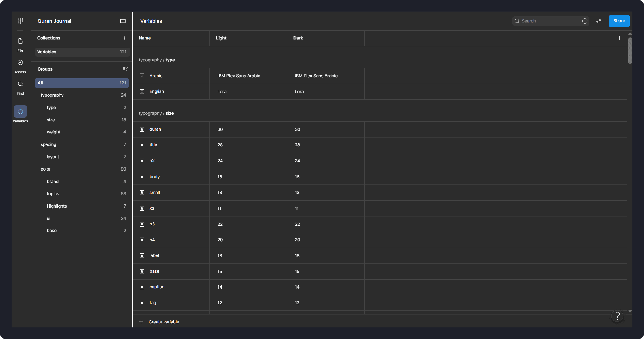
Task: Click the Light mode column header
Action: pos(248,38)
